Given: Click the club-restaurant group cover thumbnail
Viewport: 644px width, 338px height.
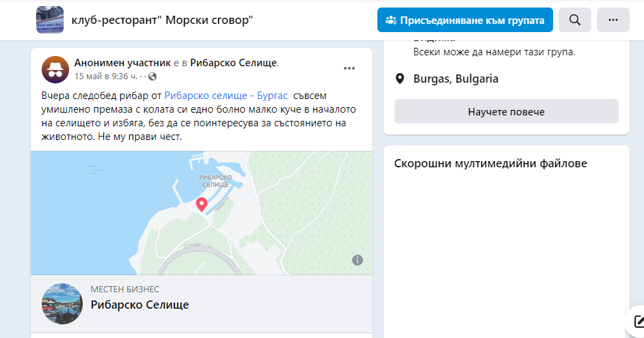Looking at the screenshot, I should coord(50,20).
